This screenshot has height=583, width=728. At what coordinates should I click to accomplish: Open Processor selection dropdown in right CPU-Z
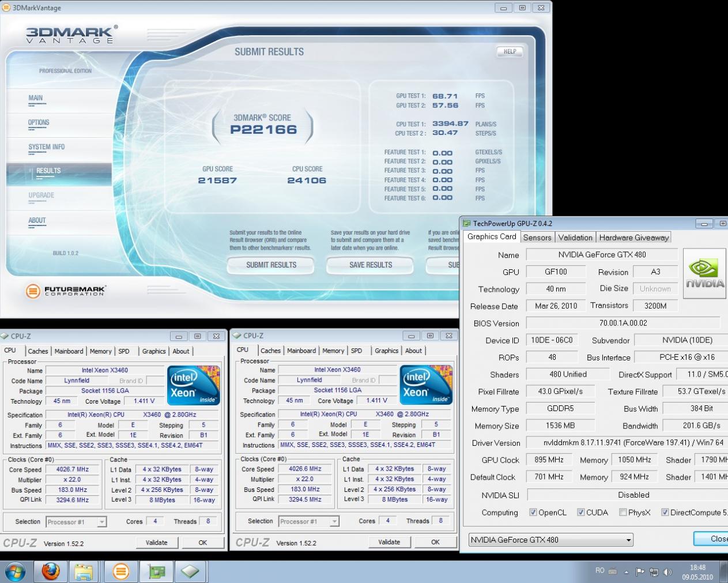coord(309,521)
